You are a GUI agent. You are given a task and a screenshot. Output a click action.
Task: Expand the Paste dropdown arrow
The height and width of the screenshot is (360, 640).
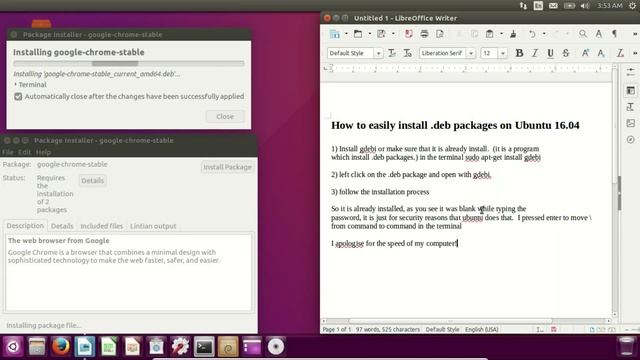pyautogui.click(x=501, y=34)
